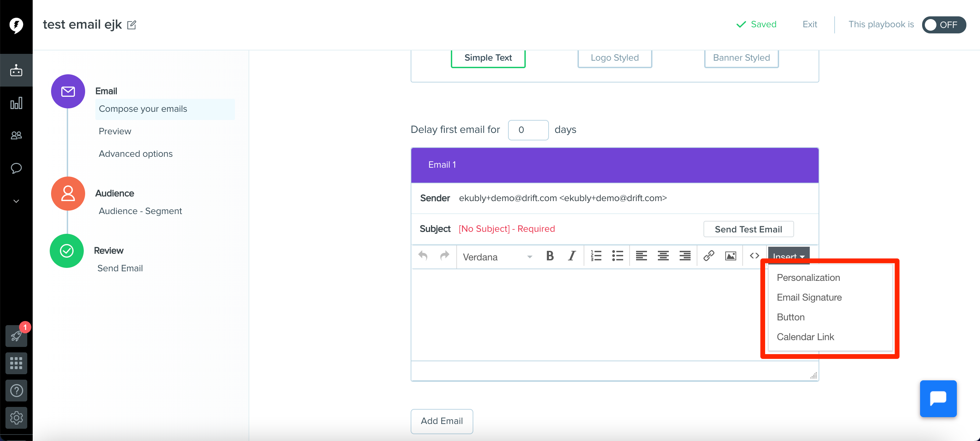Click the undo arrow in editor toolbar
The height and width of the screenshot is (441, 980).
(423, 256)
